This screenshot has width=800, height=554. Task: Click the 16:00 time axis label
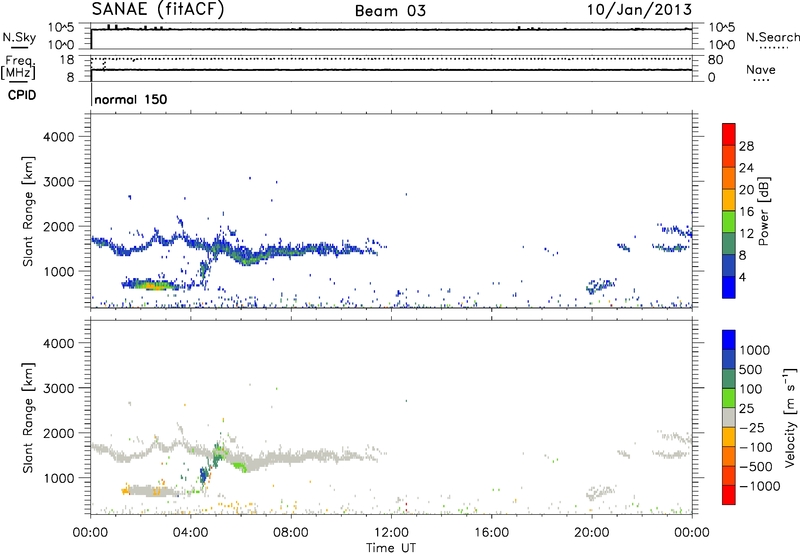tap(491, 533)
